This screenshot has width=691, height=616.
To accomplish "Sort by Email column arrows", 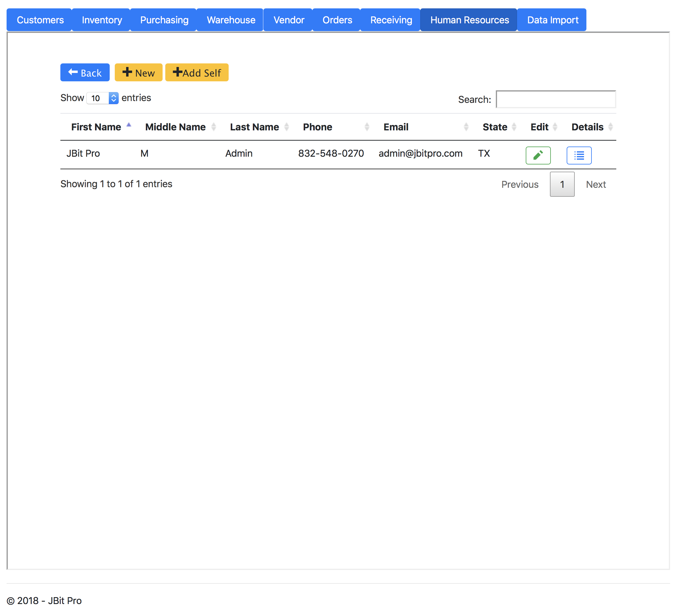I will pyautogui.click(x=466, y=127).
